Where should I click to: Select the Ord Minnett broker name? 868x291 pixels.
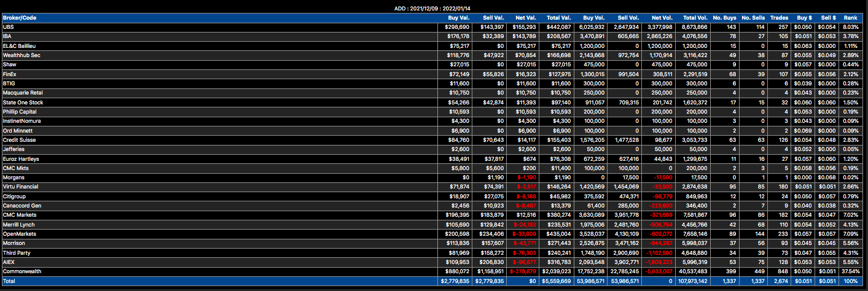pos(17,130)
